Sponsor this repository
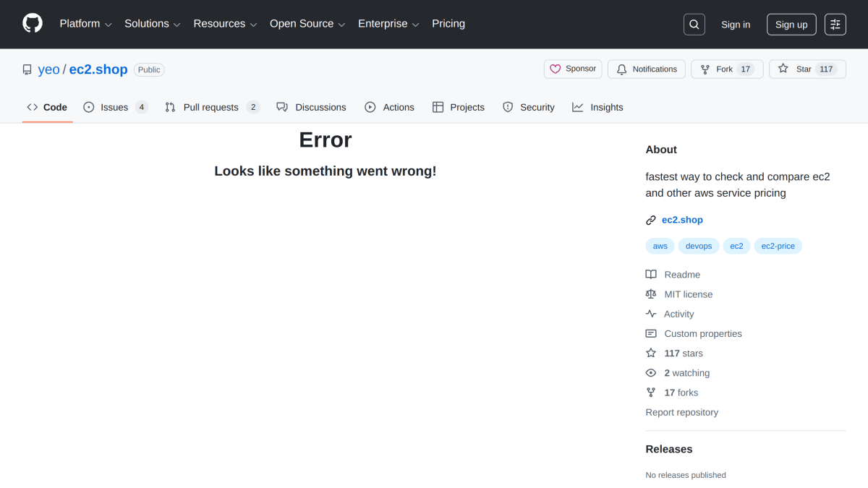This screenshot has width=868, height=488. point(573,69)
